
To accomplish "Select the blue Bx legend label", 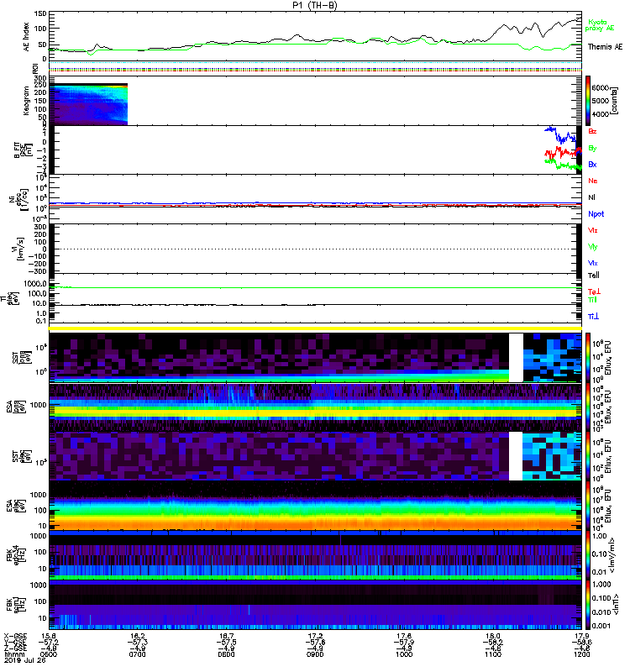I will 592,164.
